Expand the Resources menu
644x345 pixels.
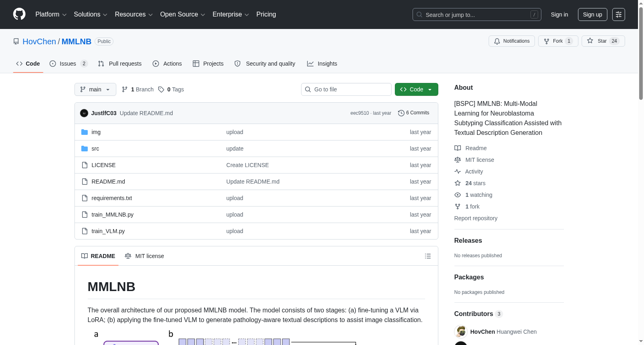[x=134, y=14]
